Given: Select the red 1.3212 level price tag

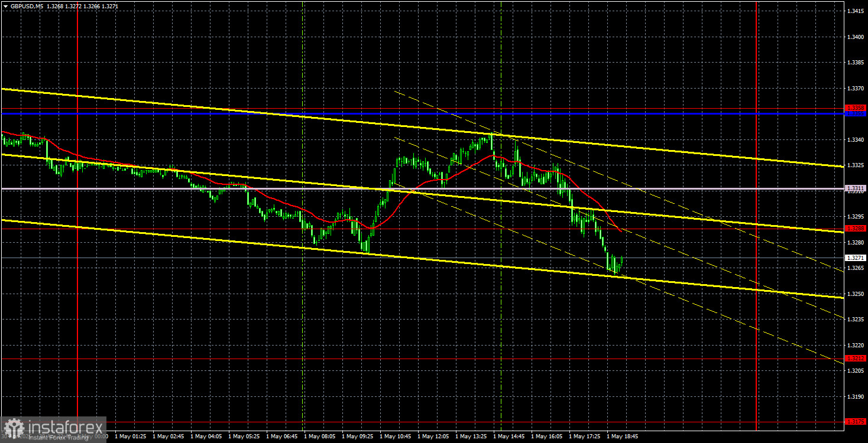Looking at the screenshot, I should (856, 359).
